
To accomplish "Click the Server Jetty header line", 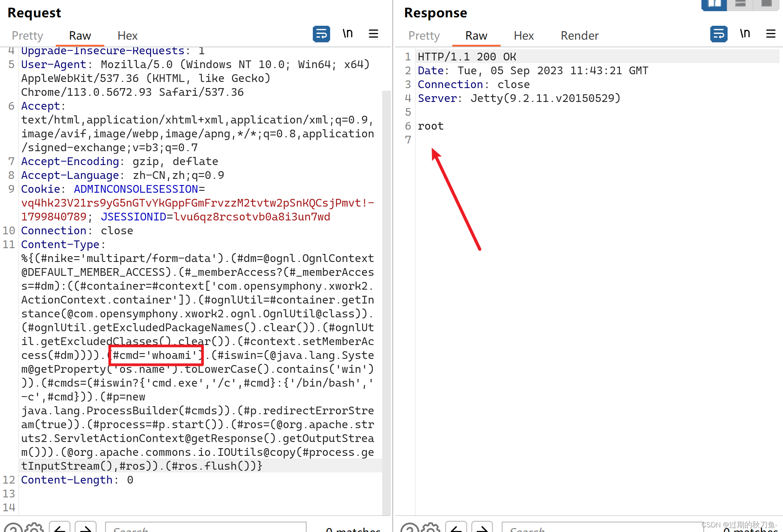I will click(x=519, y=98).
